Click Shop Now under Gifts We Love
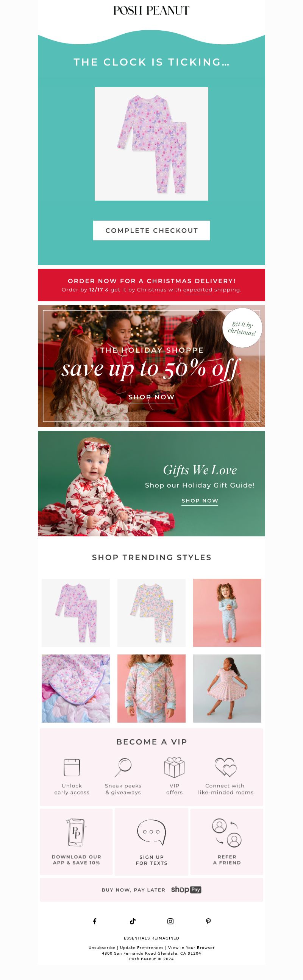 tap(200, 501)
